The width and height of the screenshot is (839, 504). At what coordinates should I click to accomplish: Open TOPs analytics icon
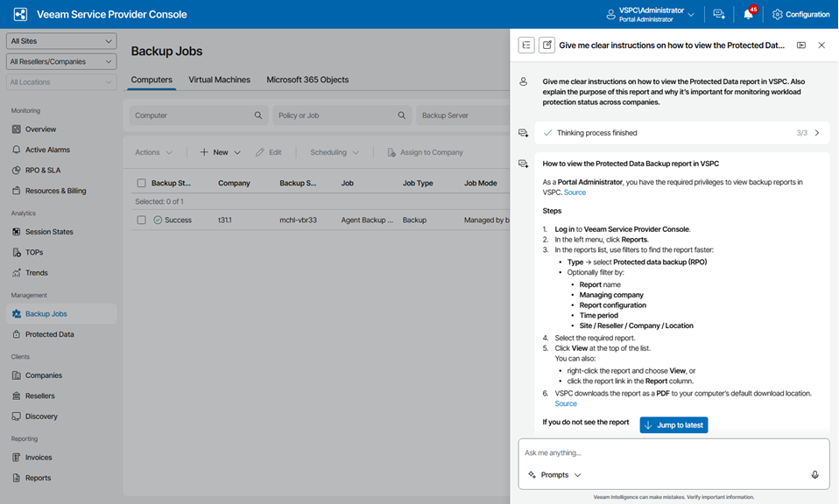pyautogui.click(x=17, y=252)
